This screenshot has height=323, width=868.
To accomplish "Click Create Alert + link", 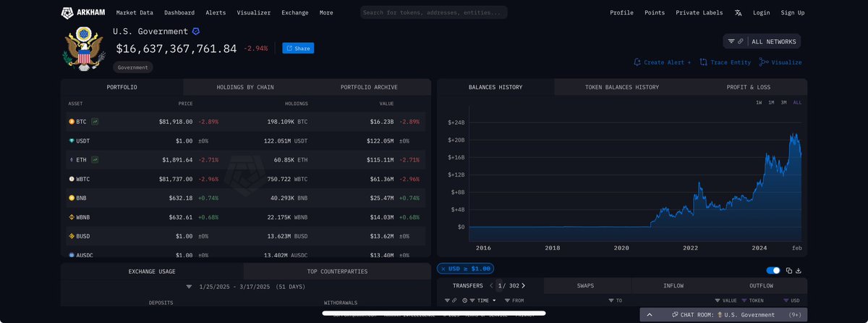I will tap(662, 62).
